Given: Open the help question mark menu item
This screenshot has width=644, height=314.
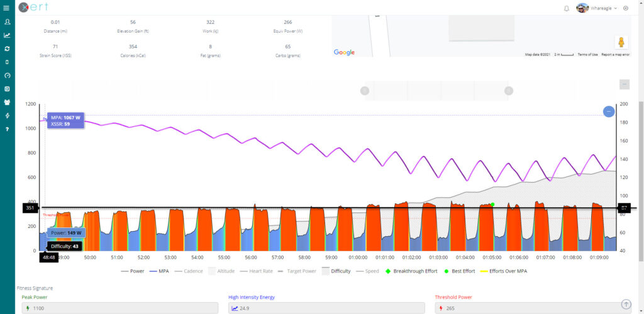Looking at the screenshot, I should point(7,129).
